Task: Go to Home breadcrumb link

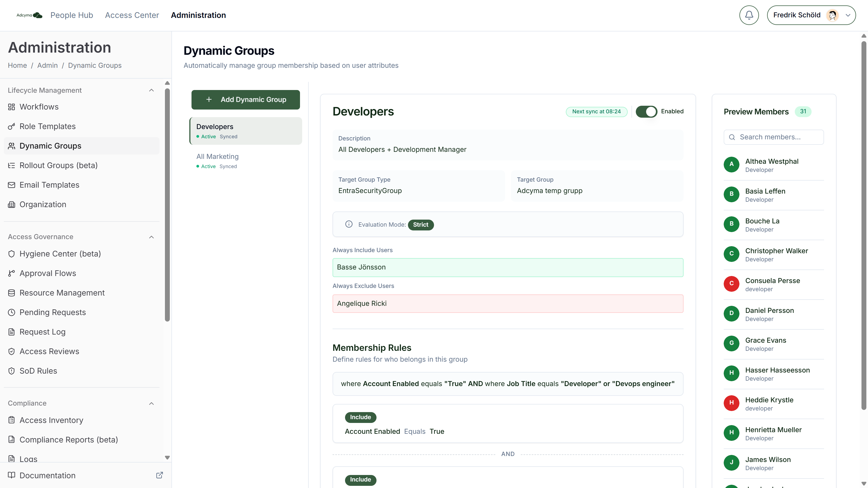Action: pos(17,65)
